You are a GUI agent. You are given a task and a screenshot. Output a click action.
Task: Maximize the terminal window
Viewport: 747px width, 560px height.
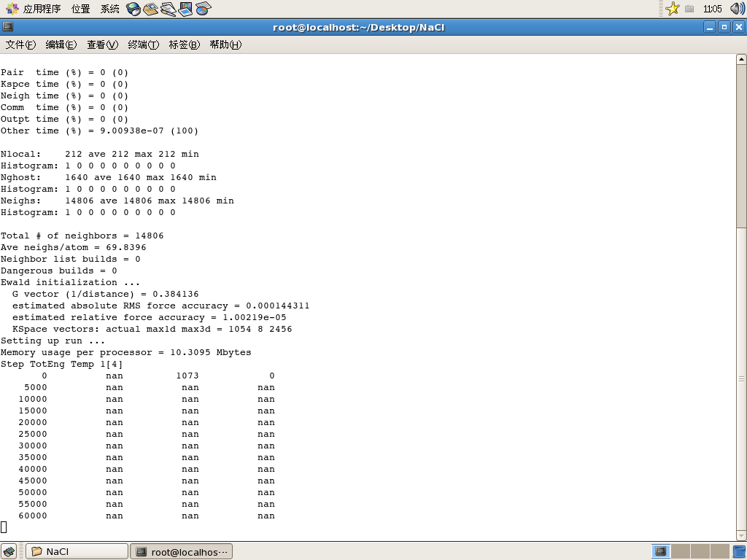click(724, 27)
